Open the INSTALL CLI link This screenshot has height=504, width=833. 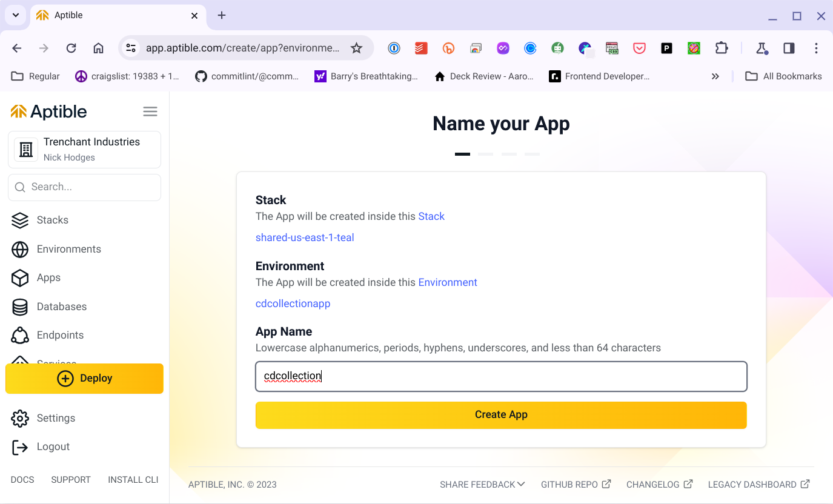(133, 480)
